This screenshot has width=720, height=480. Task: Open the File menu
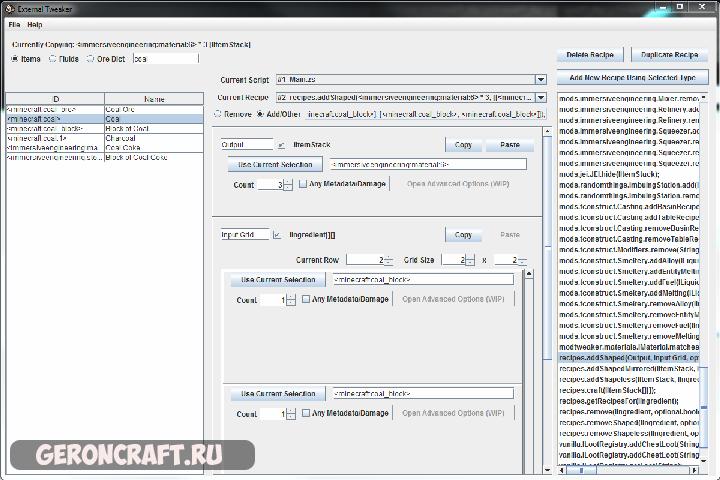pyautogui.click(x=14, y=24)
